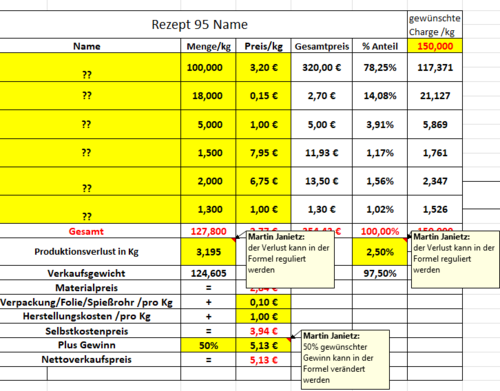The width and height of the screenshot is (500, 391).
Task: Select the quantity cell 100,000
Action: pos(208,67)
